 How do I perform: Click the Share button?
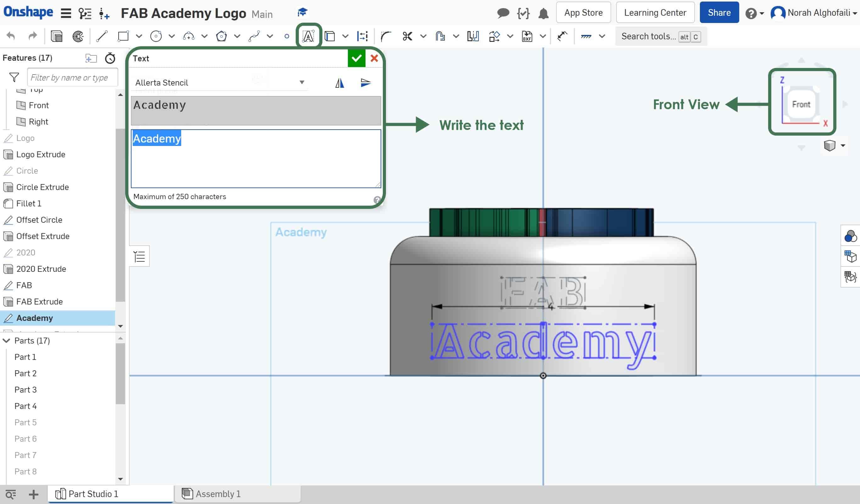pyautogui.click(x=719, y=13)
